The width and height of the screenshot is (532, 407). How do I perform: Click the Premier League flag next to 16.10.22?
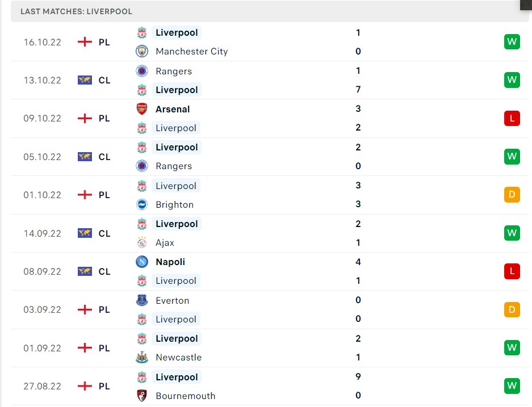pyautogui.click(x=85, y=41)
